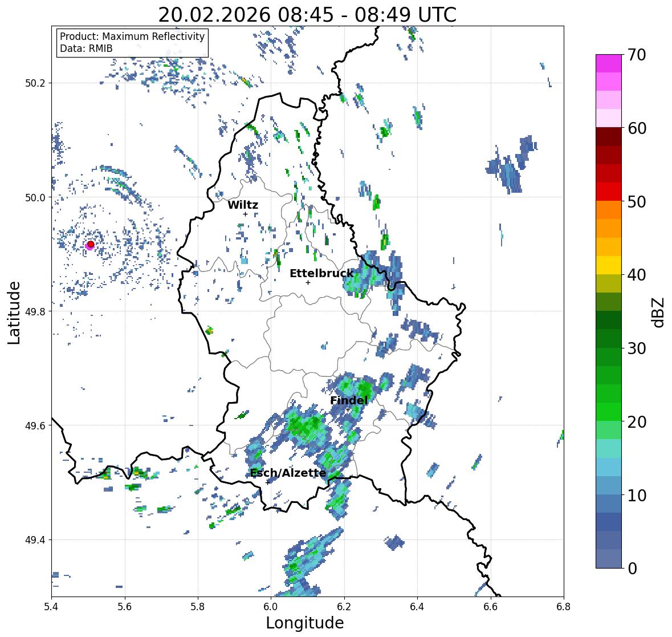Click the 50 value on colorbar
Viewport: 672px width, 637px height.
tap(637, 201)
